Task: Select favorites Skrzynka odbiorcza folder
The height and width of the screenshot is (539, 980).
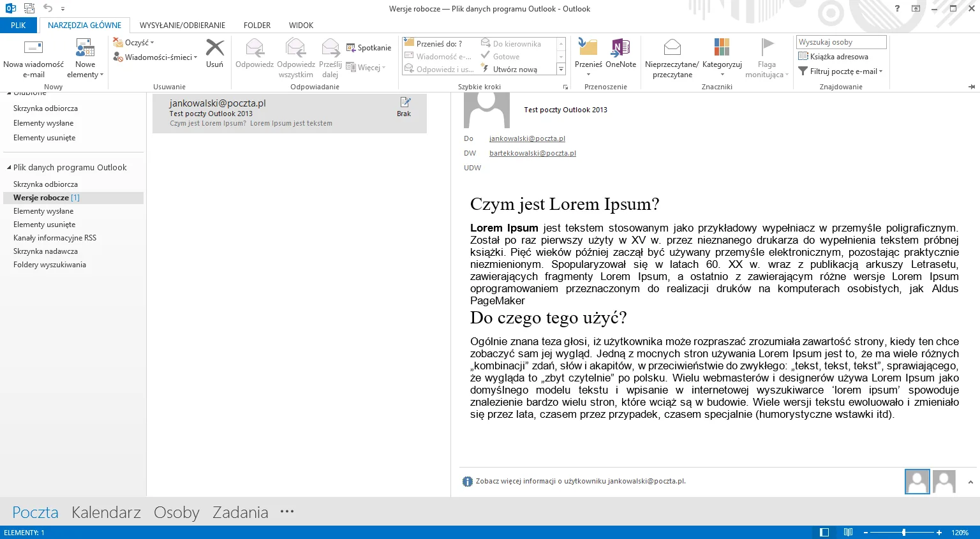Action: coord(45,108)
